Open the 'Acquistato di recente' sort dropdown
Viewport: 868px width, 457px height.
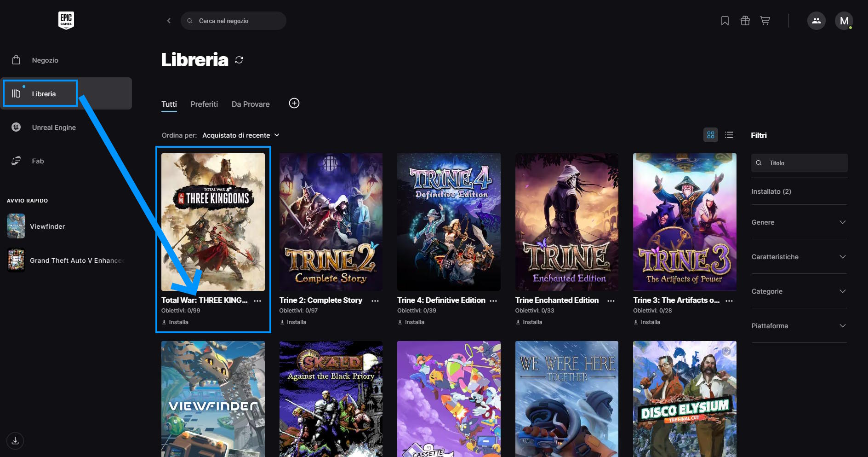[x=240, y=135]
